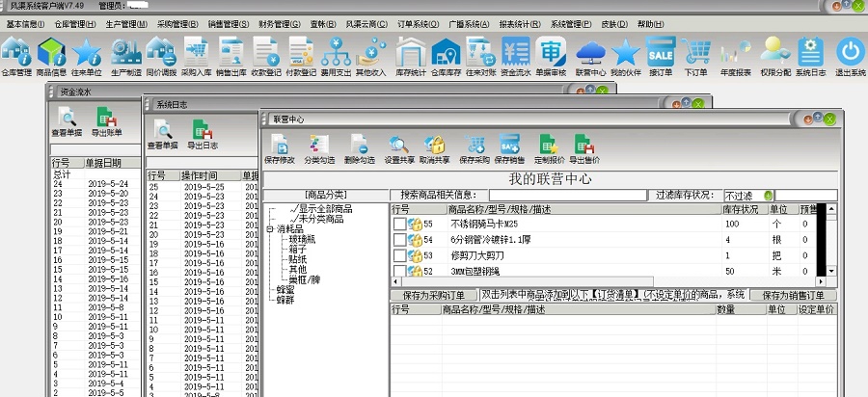Image resolution: width=868 pixels, height=397 pixels.
Task: Click 查看单据 in 资金流水 window
Action: (67, 122)
